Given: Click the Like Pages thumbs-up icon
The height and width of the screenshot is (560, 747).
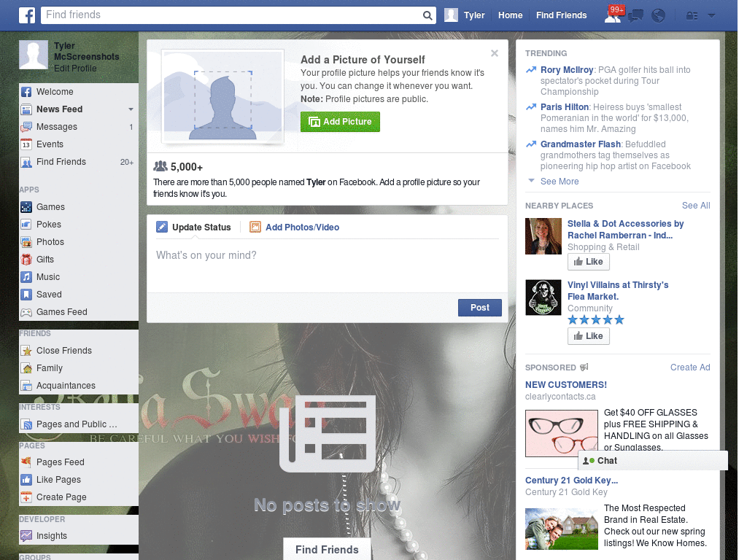Looking at the screenshot, I should click(26, 480).
